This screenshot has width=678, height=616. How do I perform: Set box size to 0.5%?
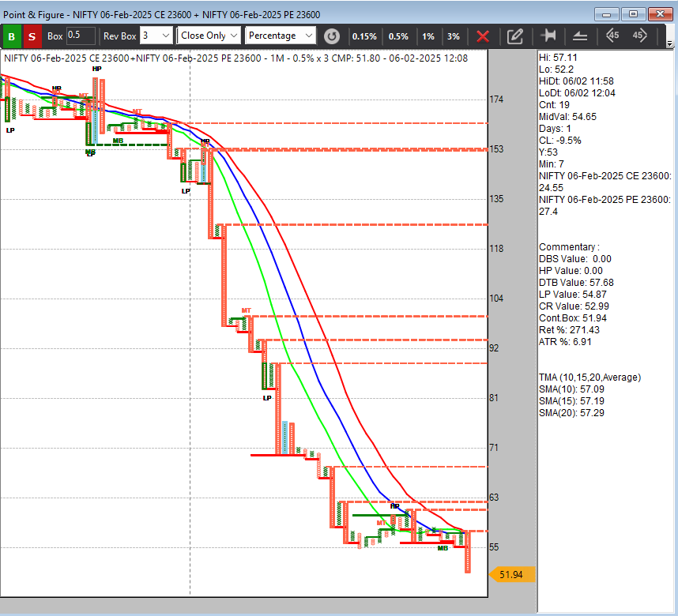point(398,36)
